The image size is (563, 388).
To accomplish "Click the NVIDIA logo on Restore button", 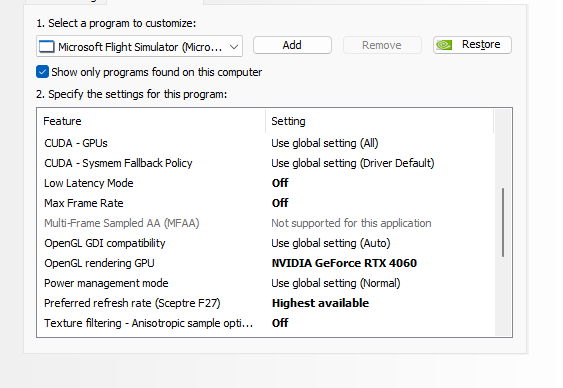I will [x=444, y=45].
